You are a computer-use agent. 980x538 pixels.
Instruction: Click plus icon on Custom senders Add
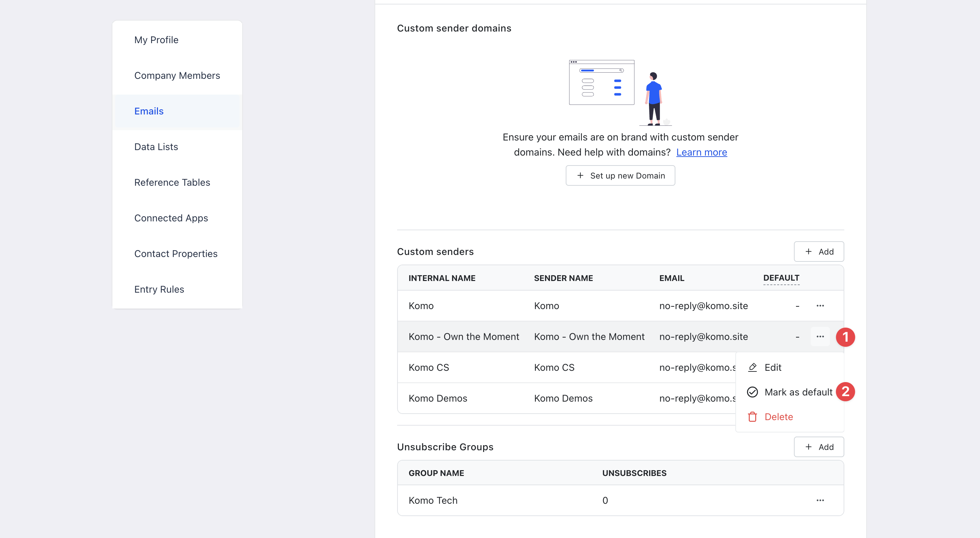pyautogui.click(x=808, y=252)
